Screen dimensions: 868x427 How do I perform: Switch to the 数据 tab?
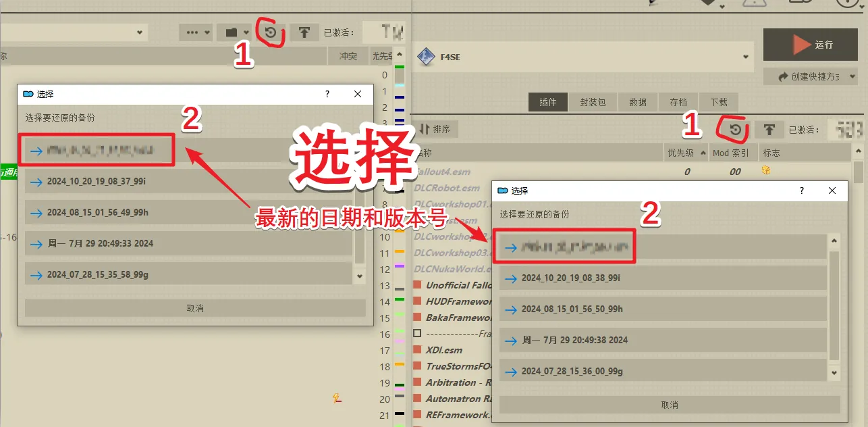638,102
